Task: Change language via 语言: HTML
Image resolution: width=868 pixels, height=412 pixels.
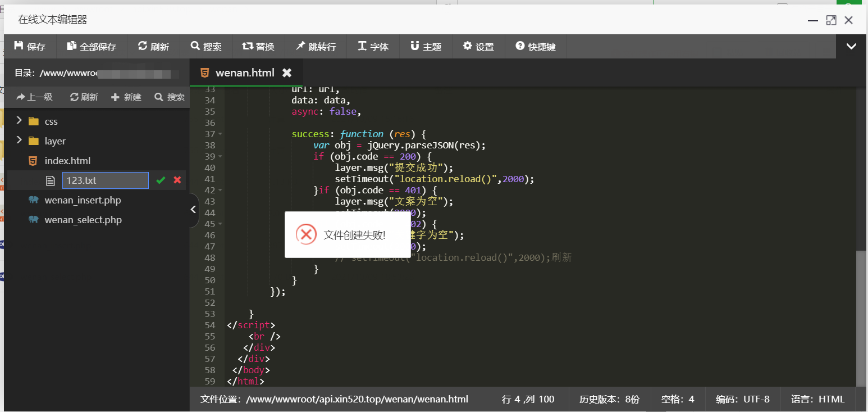Action: point(818,400)
